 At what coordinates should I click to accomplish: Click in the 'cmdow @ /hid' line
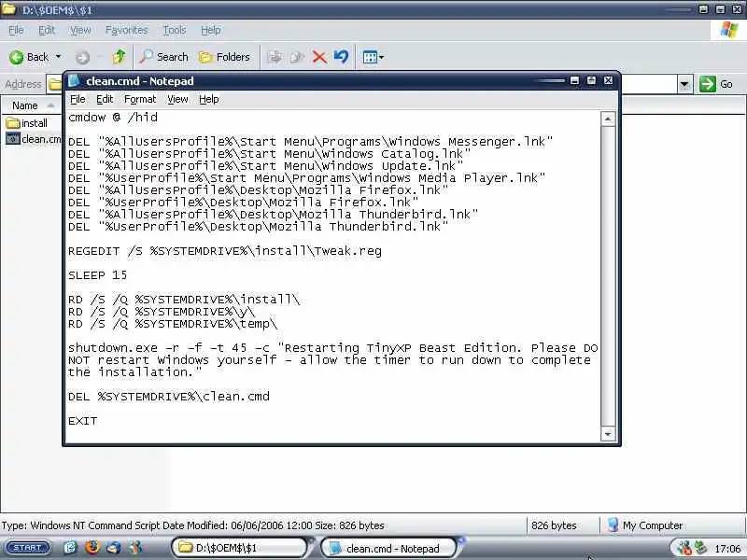113,118
